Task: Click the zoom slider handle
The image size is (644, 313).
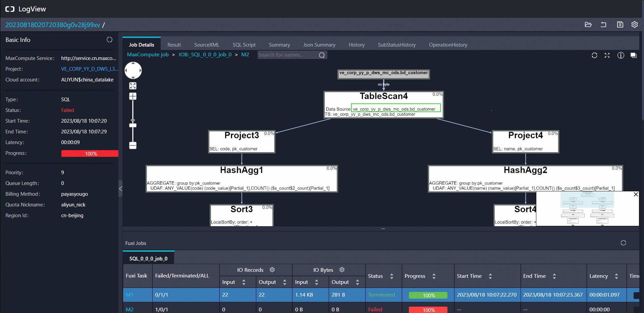Action: pos(133,125)
